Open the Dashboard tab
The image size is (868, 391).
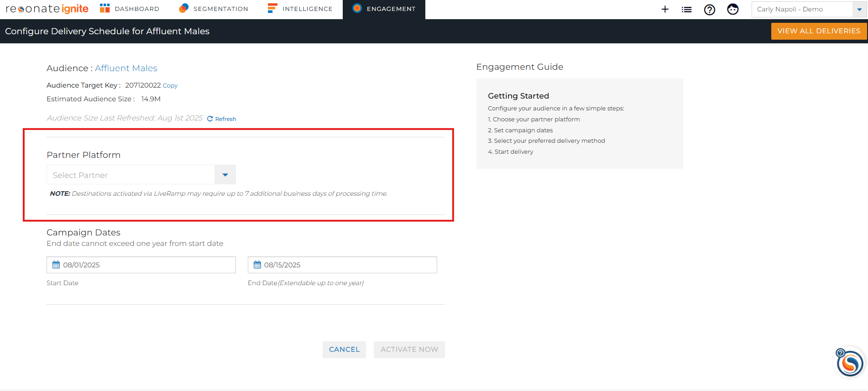pyautogui.click(x=130, y=9)
